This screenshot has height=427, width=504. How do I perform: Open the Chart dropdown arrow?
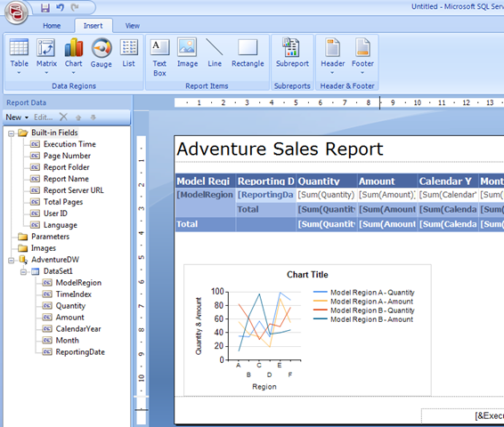pos(74,73)
